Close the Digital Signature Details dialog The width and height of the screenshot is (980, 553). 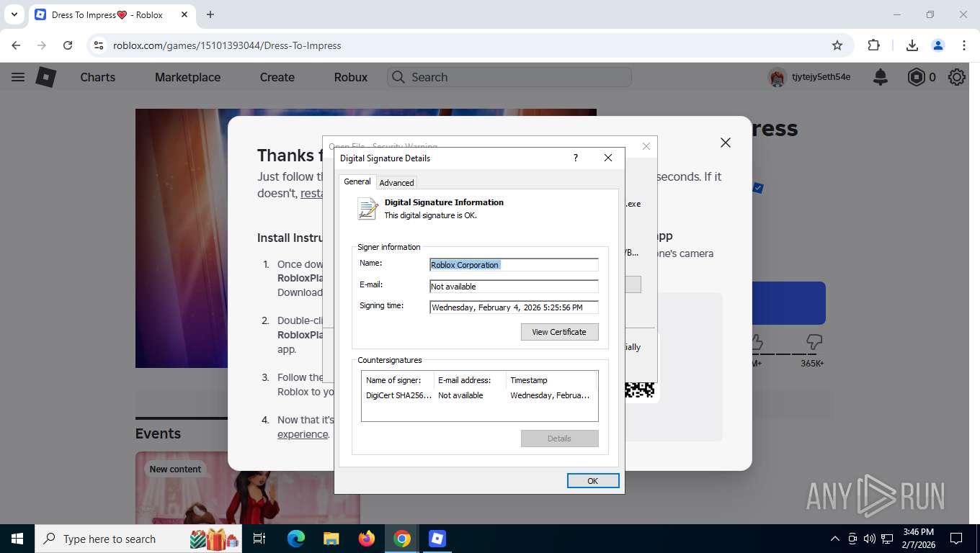(x=608, y=158)
